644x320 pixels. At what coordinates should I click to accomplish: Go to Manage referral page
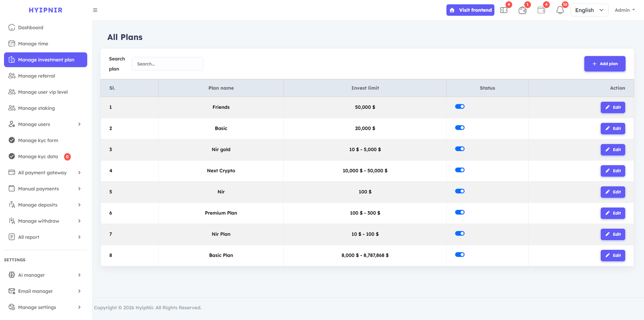coord(36,76)
